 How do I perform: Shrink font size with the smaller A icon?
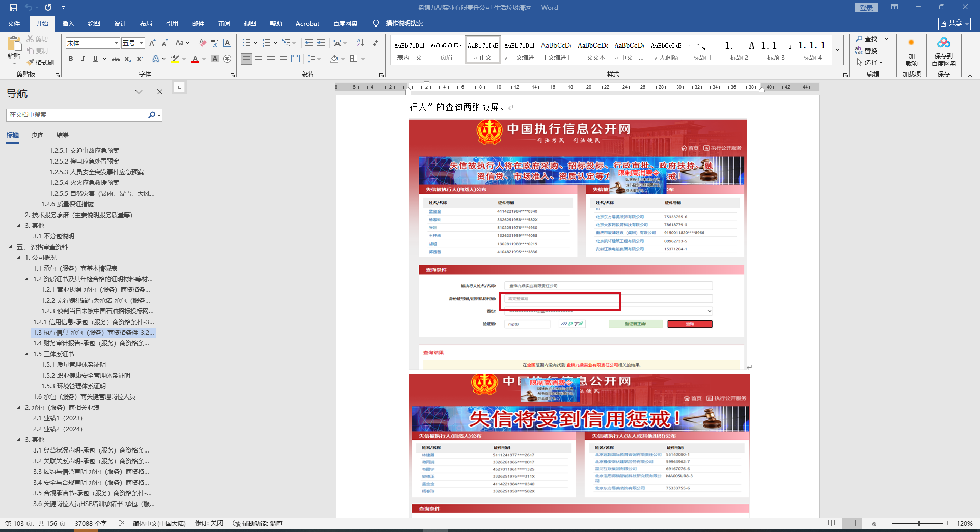tap(165, 43)
